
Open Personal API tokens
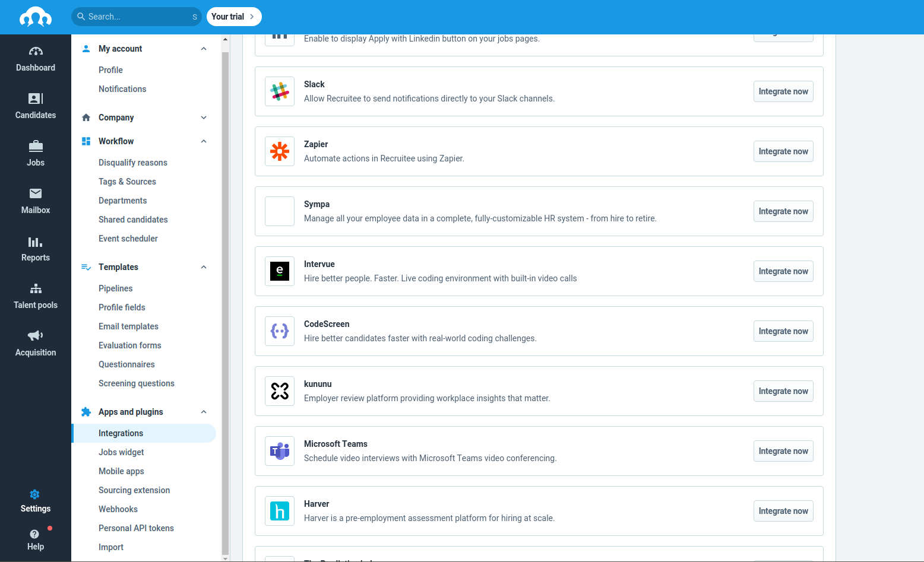136,528
